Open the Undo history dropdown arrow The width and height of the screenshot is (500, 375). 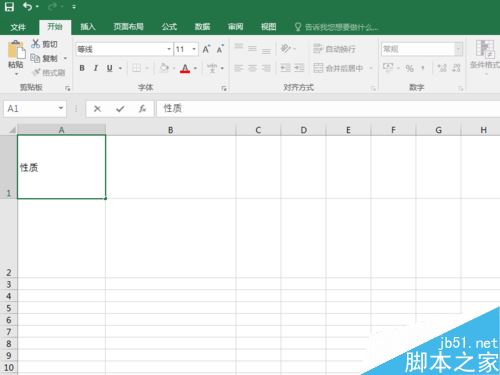[x=37, y=7]
